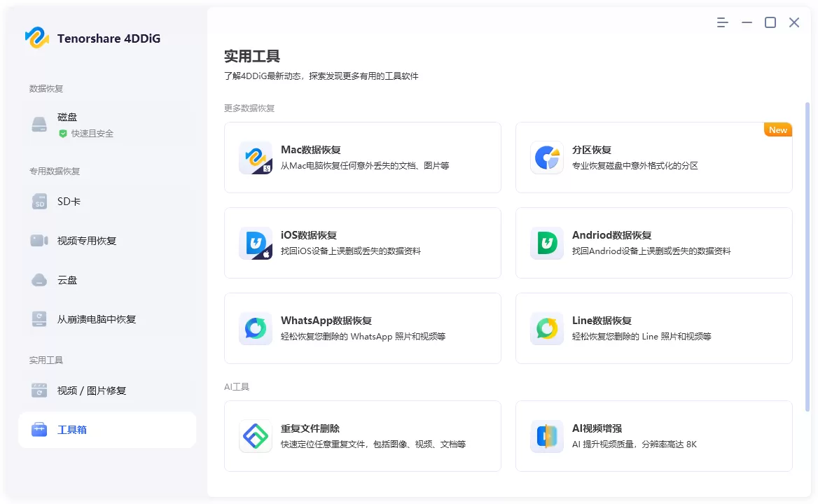
Task: Select the 分区恢复 partition recovery icon
Action: tap(546, 157)
